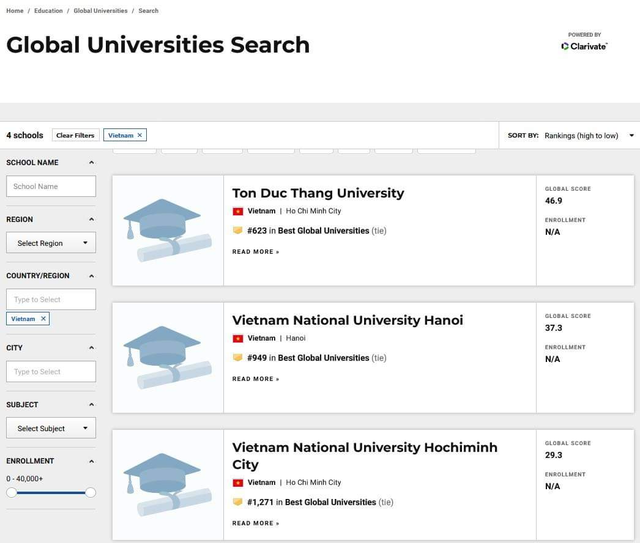Open the Select Subject dropdown
This screenshot has height=543, width=640.
coord(51,428)
